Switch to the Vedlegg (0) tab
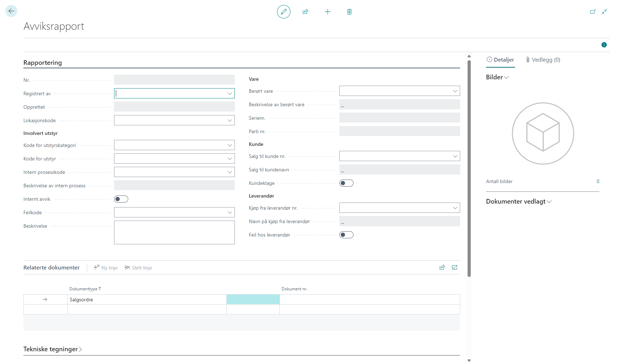This screenshot has height=364, width=633. 543,60
